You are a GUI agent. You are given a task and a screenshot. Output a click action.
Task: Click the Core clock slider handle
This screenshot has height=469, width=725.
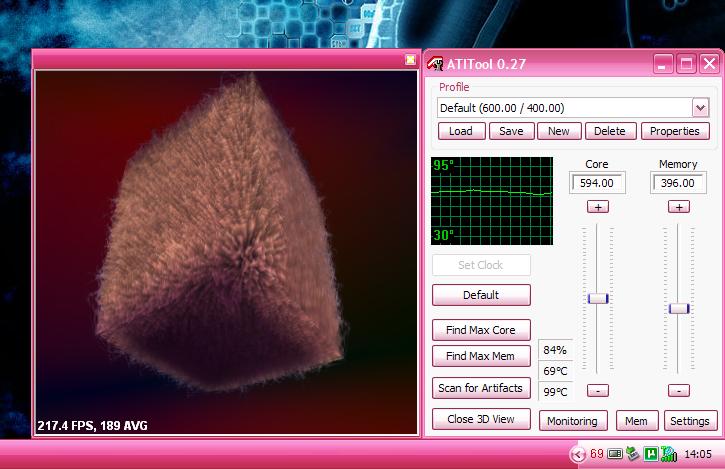(598, 298)
